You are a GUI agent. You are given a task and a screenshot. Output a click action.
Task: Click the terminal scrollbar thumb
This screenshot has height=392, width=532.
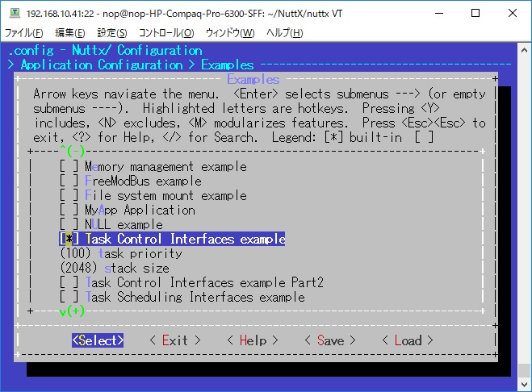(x=524, y=370)
